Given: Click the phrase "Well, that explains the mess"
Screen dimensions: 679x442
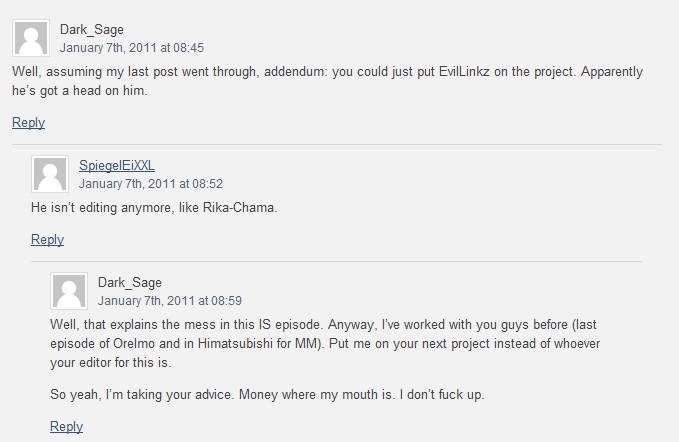Looking at the screenshot, I should [x=132, y=325].
